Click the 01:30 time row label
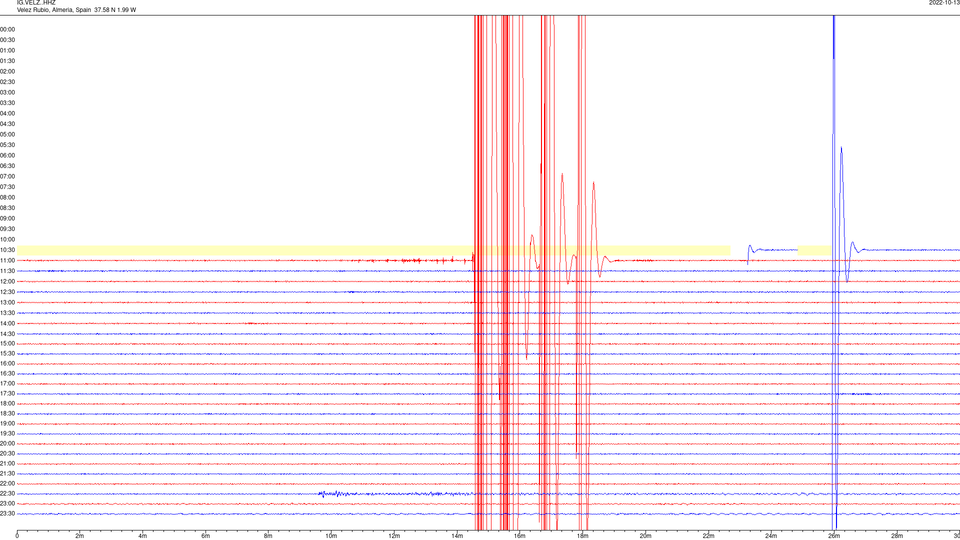Screen dimensions: 960x540 point(7,61)
